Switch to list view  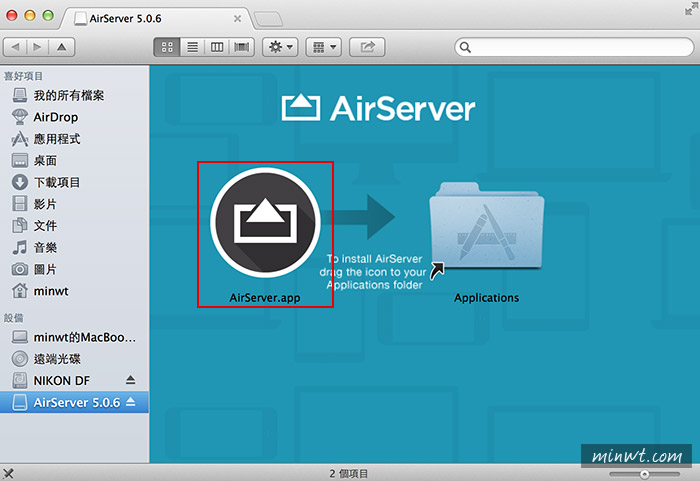(x=192, y=47)
